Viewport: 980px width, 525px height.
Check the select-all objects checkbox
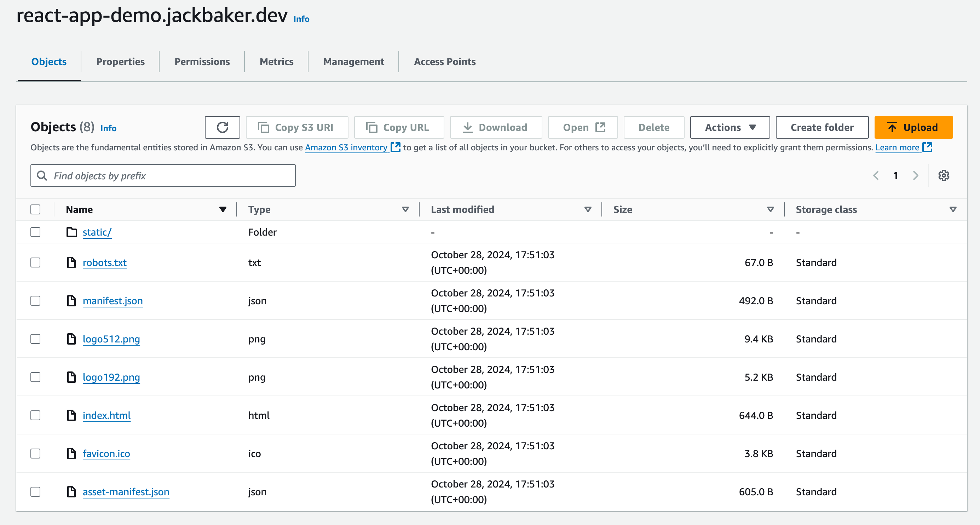click(35, 209)
